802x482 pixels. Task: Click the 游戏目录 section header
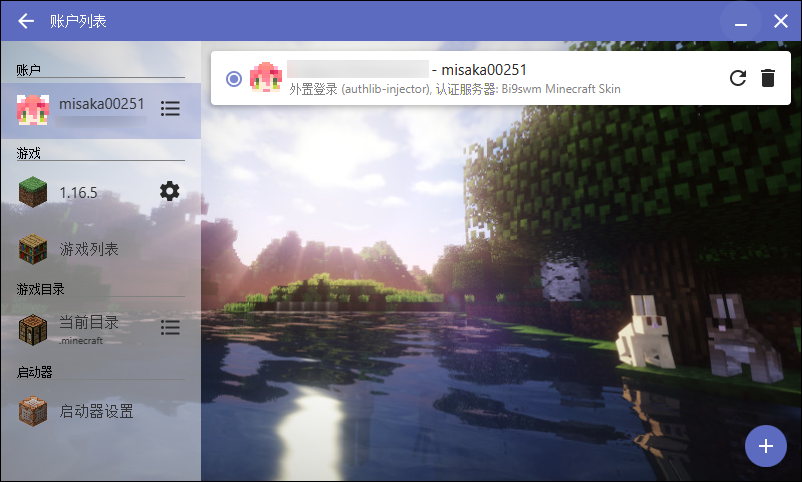(40, 289)
